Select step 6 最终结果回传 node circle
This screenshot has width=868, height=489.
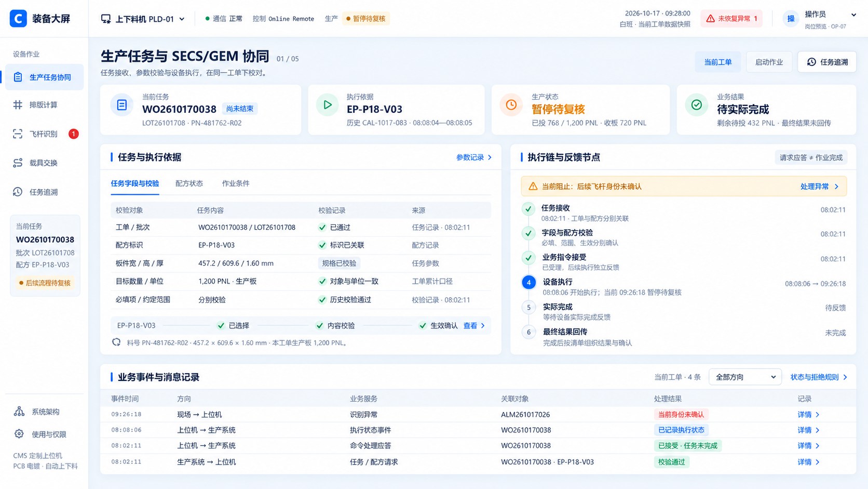[528, 332]
